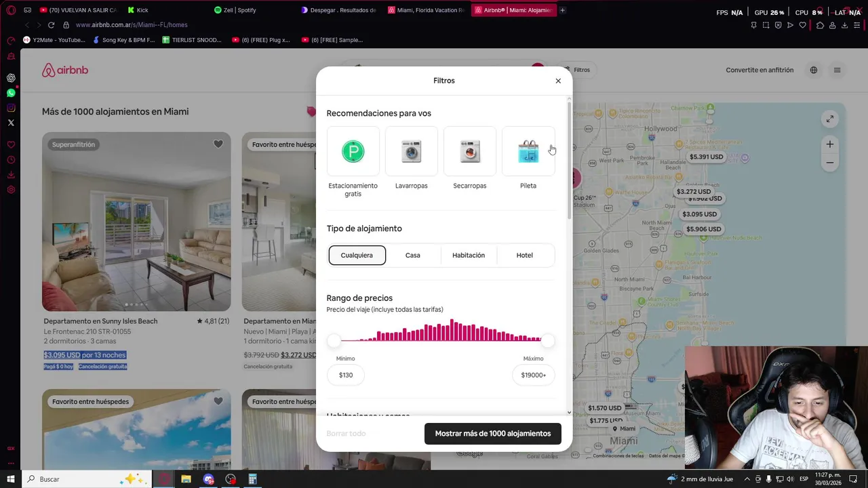Select the Pileta amenity icon
Screen dimensions: 868x488
point(528,151)
